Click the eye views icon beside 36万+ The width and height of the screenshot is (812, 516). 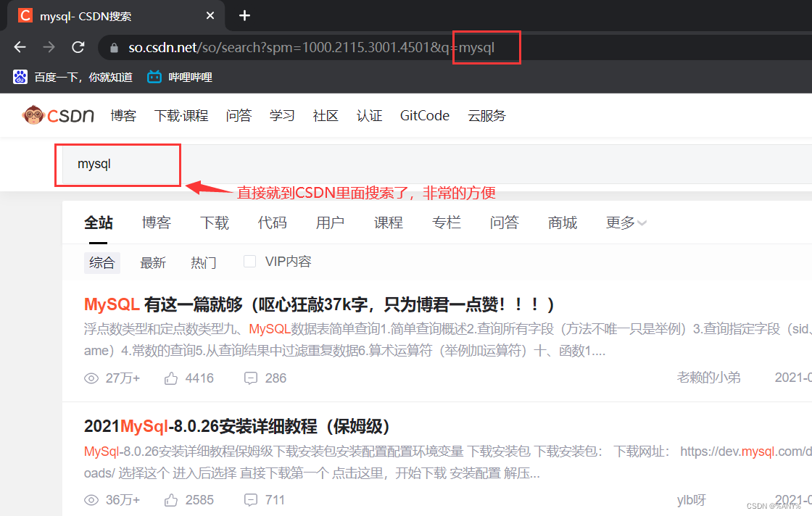(x=91, y=500)
